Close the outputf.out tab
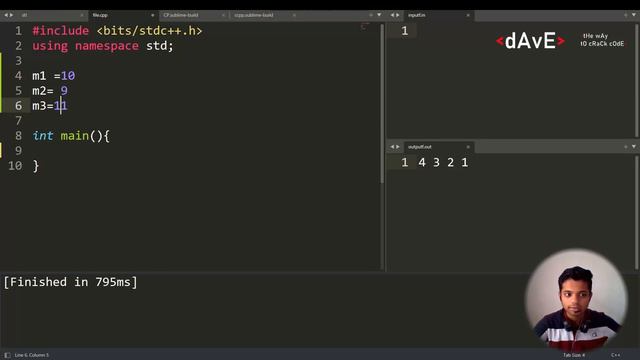This screenshot has height=360, width=640. [468, 147]
